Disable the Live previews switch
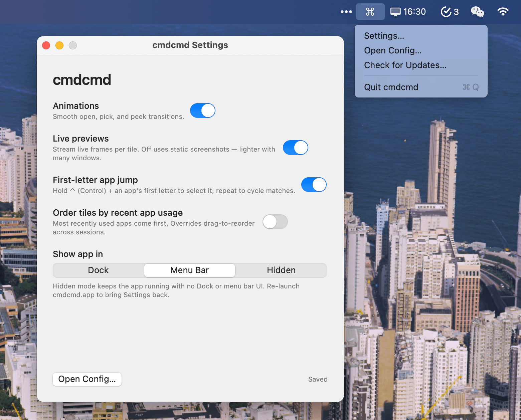 pos(296,148)
